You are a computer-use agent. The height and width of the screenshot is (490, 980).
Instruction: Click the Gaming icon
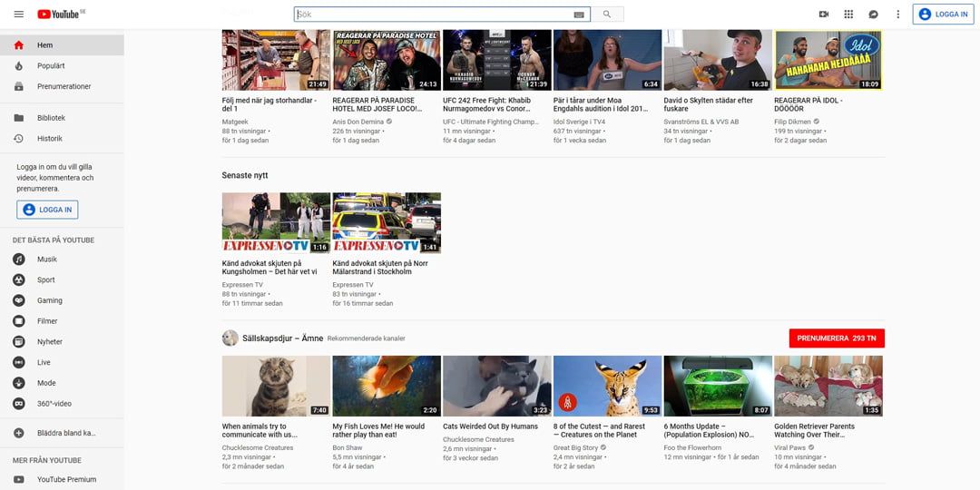(x=19, y=300)
